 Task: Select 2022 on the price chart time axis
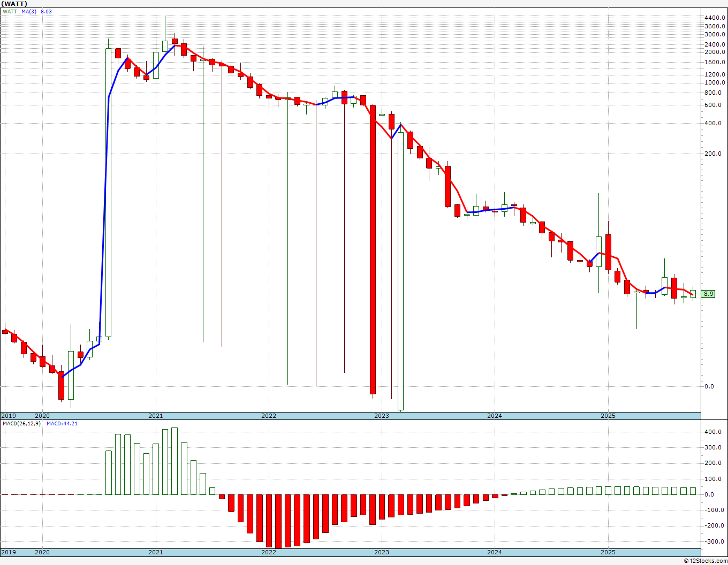click(x=269, y=416)
